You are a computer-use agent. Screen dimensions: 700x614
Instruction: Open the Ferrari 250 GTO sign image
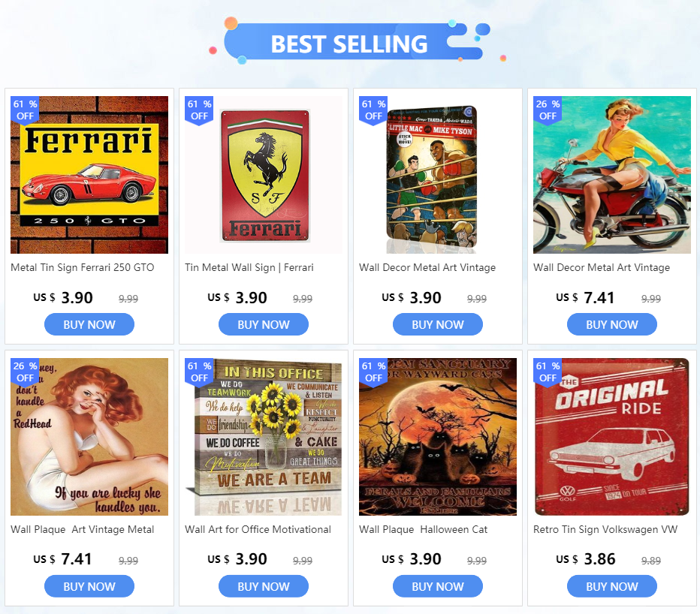[x=89, y=175]
